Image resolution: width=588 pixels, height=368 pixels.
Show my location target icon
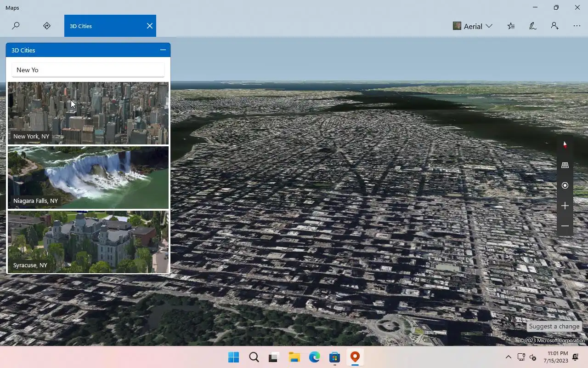click(x=565, y=185)
